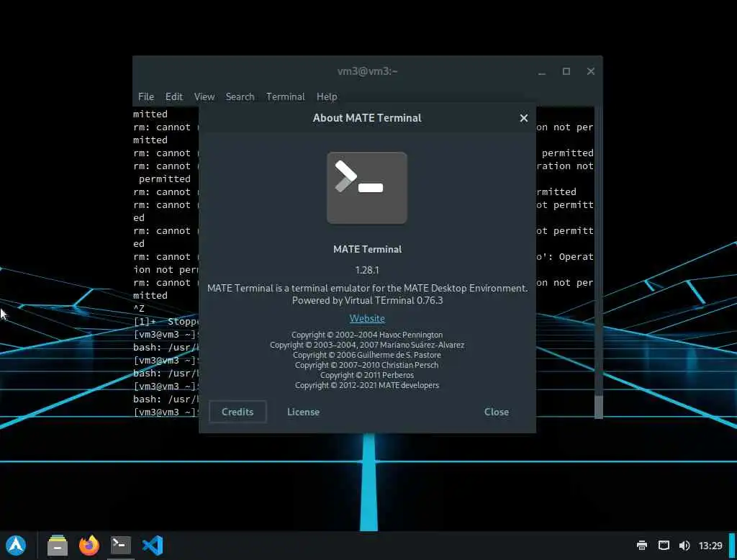Open the Website link
This screenshot has width=737, height=560.
367,318
